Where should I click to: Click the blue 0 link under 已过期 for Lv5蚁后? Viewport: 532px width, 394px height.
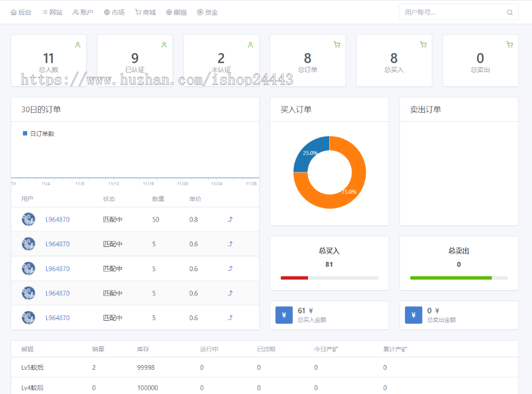pyautogui.click(x=258, y=367)
